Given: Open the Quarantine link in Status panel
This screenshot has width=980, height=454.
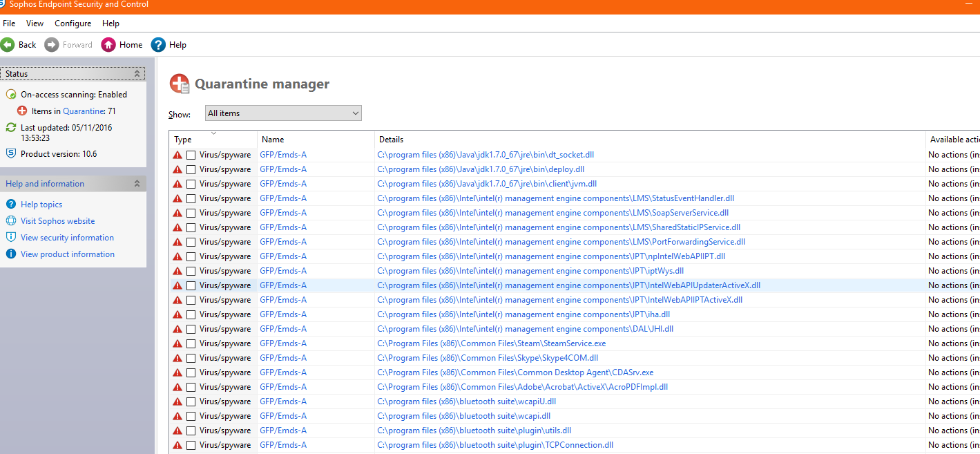Looking at the screenshot, I should 84,111.
